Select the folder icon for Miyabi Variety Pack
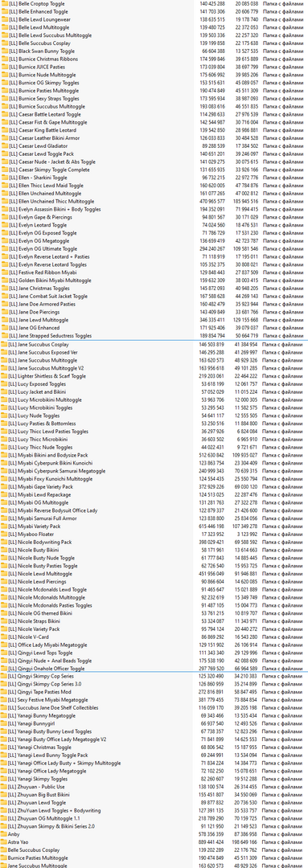The height and width of the screenshot is (868, 308). click(5, 526)
